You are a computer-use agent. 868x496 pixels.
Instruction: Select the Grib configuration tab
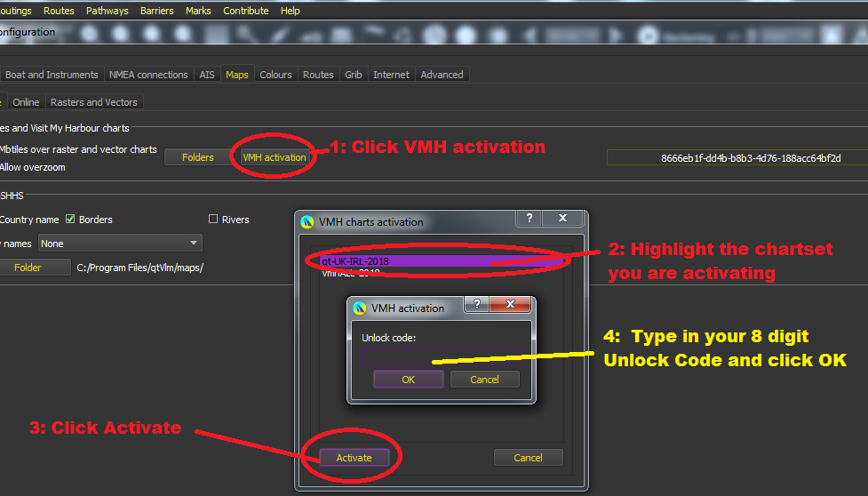pyautogui.click(x=354, y=75)
